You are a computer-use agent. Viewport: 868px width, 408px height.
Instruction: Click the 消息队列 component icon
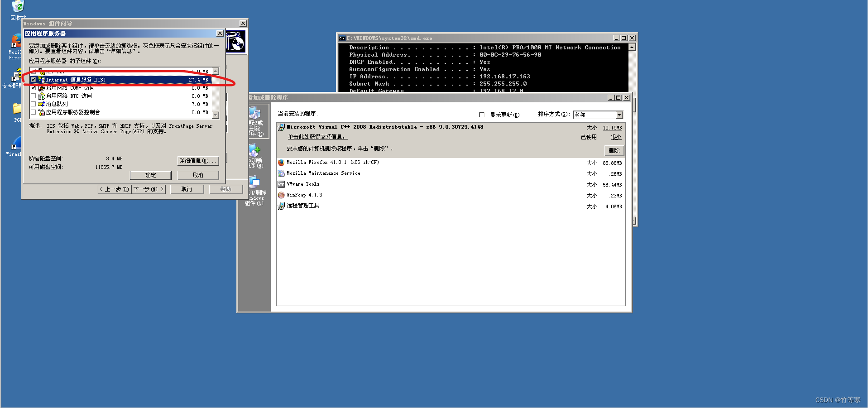click(x=41, y=104)
